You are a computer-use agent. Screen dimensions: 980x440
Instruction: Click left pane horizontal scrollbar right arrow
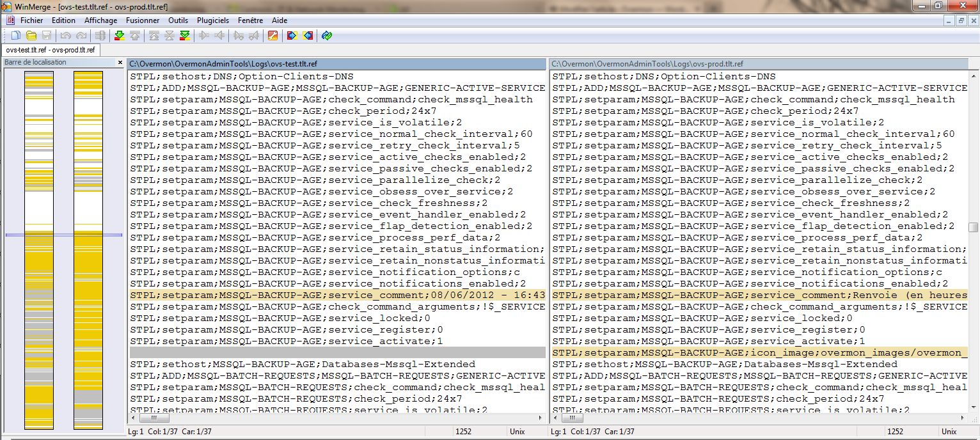point(542,418)
